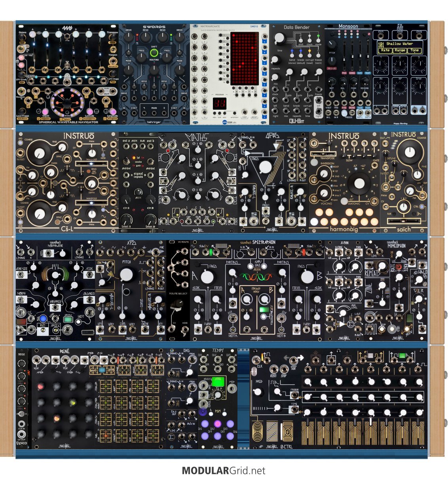This screenshot has height=479, width=448.
Task: Hit the STEP button on Matrixarchate
Action: (245, 111)
